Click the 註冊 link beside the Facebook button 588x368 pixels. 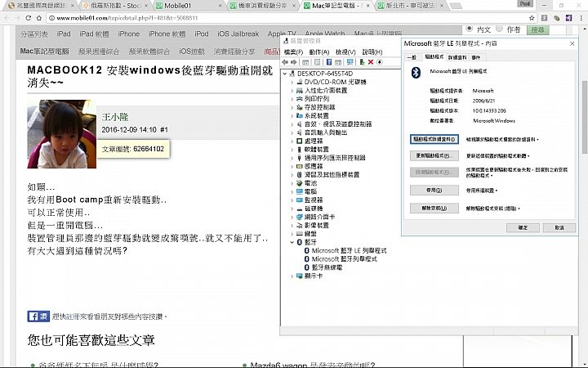73,316
